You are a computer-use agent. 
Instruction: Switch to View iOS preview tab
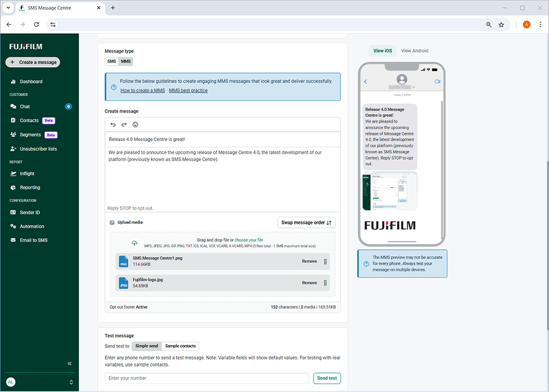pyautogui.click(x=382, y=51)
